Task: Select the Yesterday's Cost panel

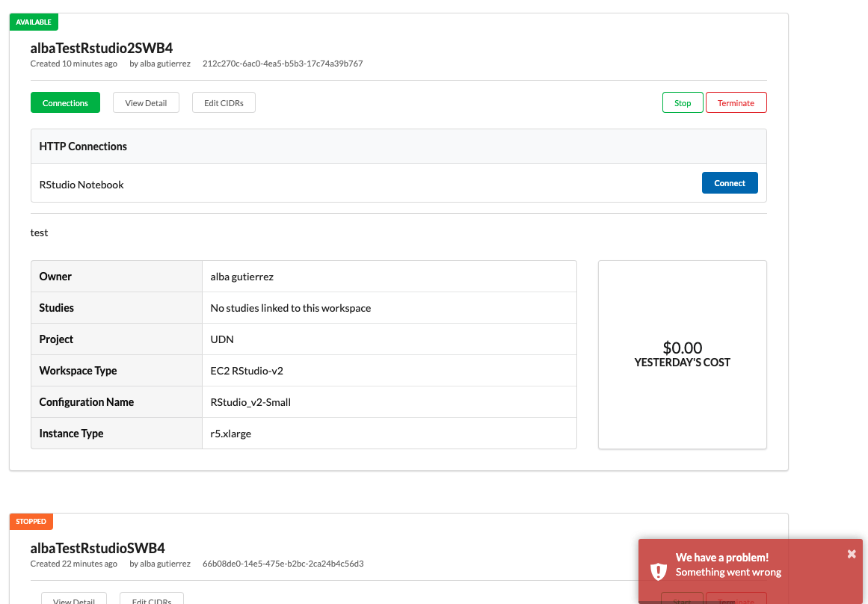Action: click(x=682, y=354)
